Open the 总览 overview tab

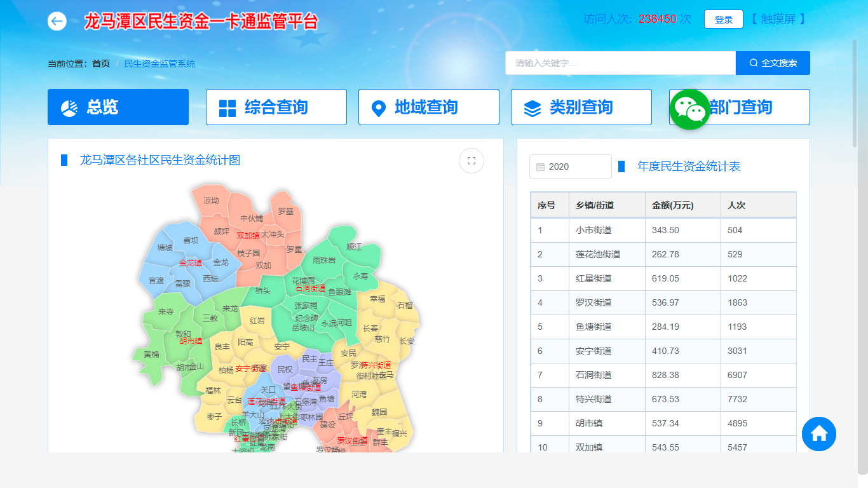tap(118, 107)
